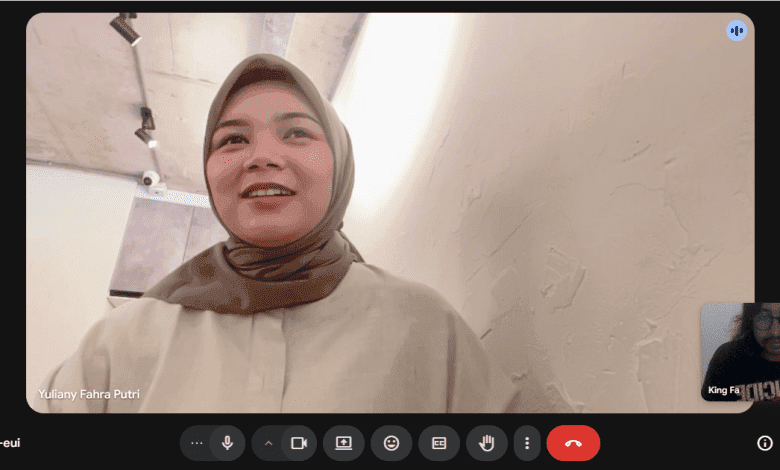The width and height of the screenshot is (780, 470).
Task: Click the present screen icon
Action: click(x=343, y=443)
